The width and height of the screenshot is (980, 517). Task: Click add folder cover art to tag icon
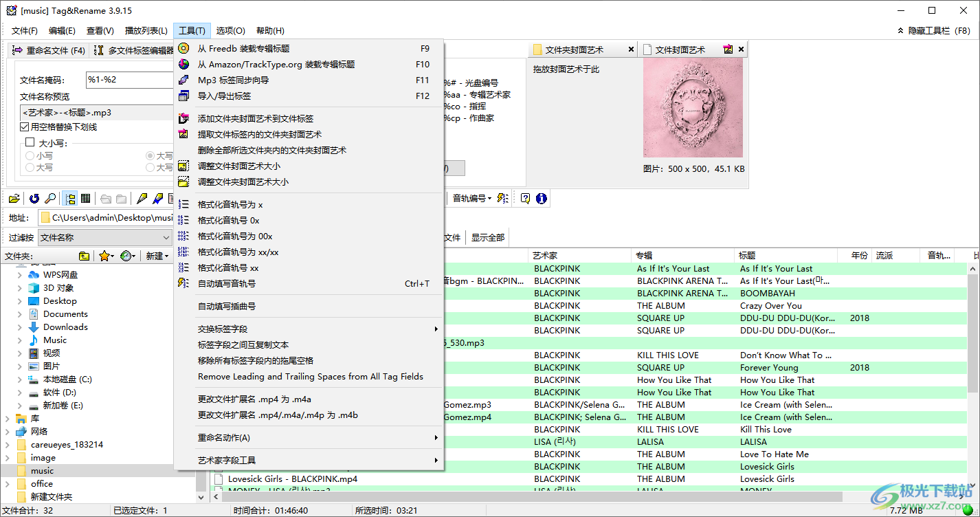pyautogui.click(x=183, y=118)
